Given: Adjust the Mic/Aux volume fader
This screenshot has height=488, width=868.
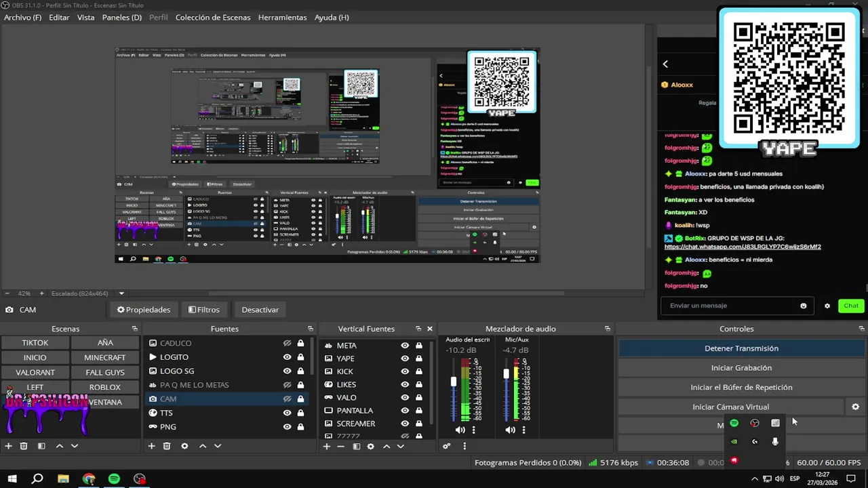Looking at the screenshot, I should 506,373.
